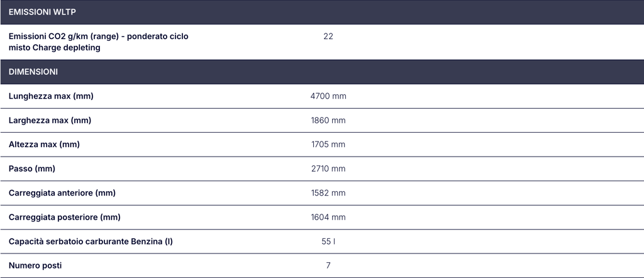Click the 1604 mm rear track value
Image resolution: width=644 pixels, height=278 pixels.
(x=328, y=217)
